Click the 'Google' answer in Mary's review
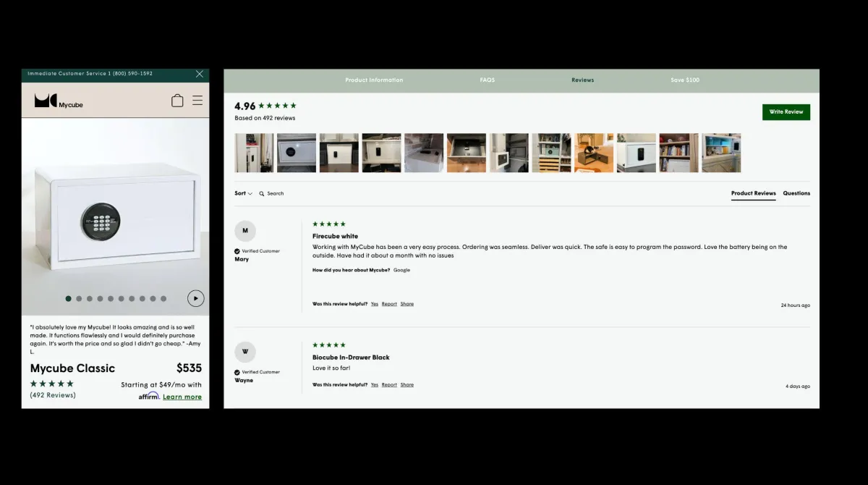The image size is (868, 485). pyautogui.click(x=401, y=270)
